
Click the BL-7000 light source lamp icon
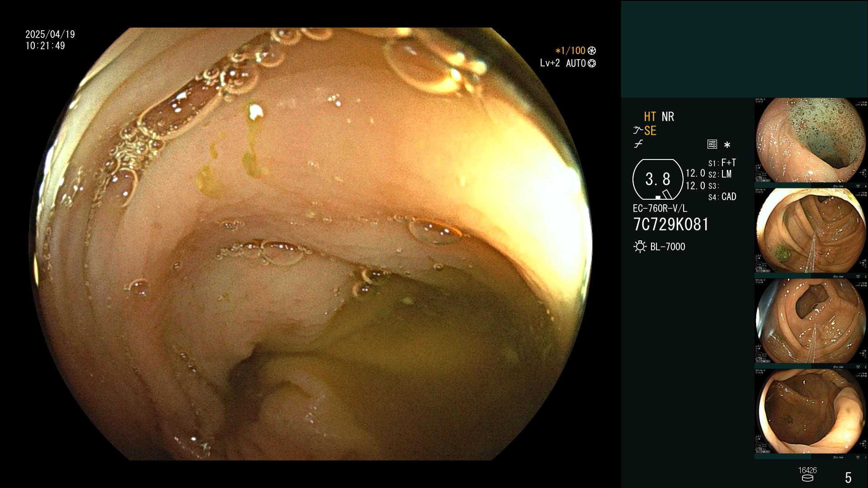click(x=640, y=247)
